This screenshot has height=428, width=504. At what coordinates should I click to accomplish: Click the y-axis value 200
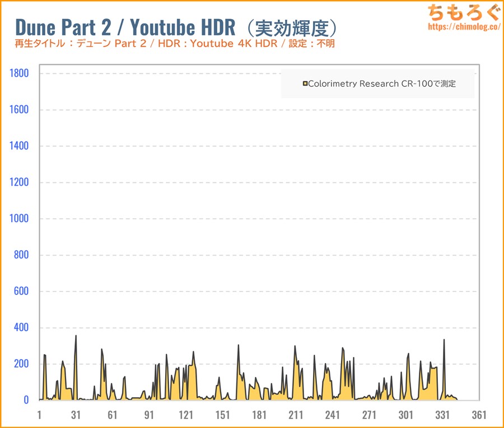[x=21, y=364]
